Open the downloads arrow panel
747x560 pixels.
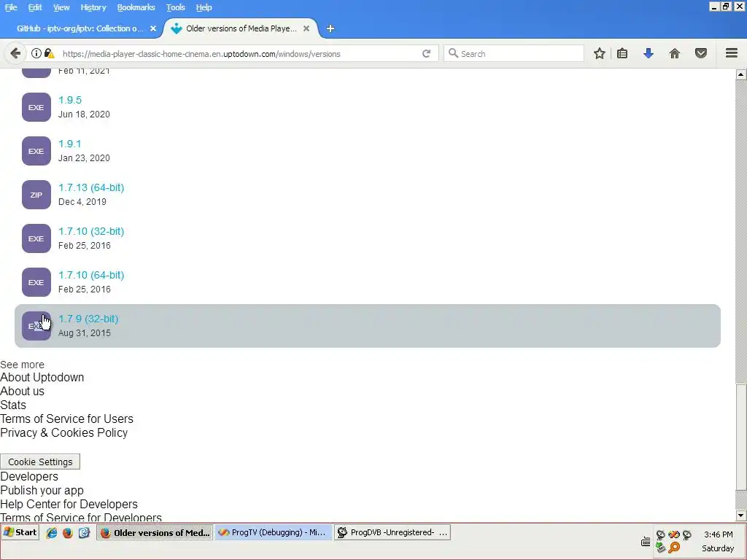click(x=648, y=53)
